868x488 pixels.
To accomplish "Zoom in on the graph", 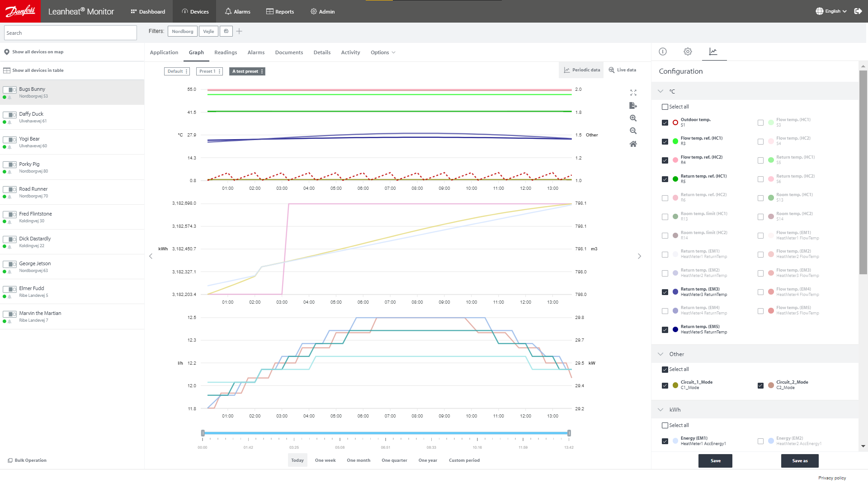I will point(633,118).
